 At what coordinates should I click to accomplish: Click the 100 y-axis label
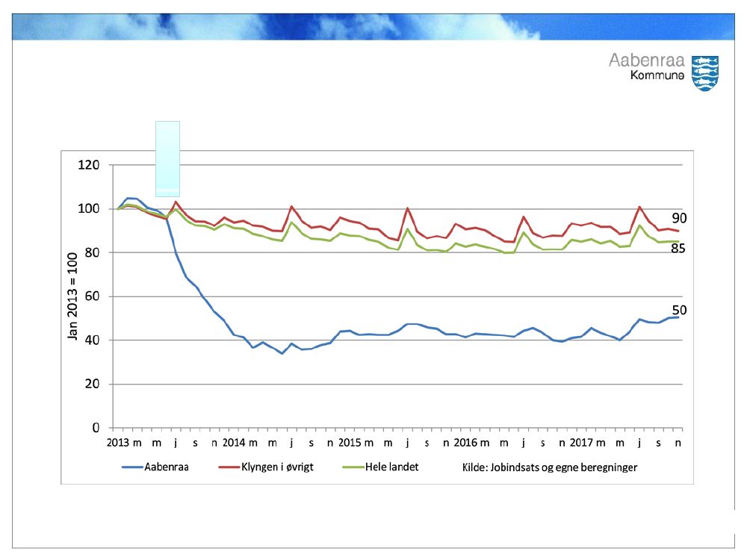coord(89,208)
